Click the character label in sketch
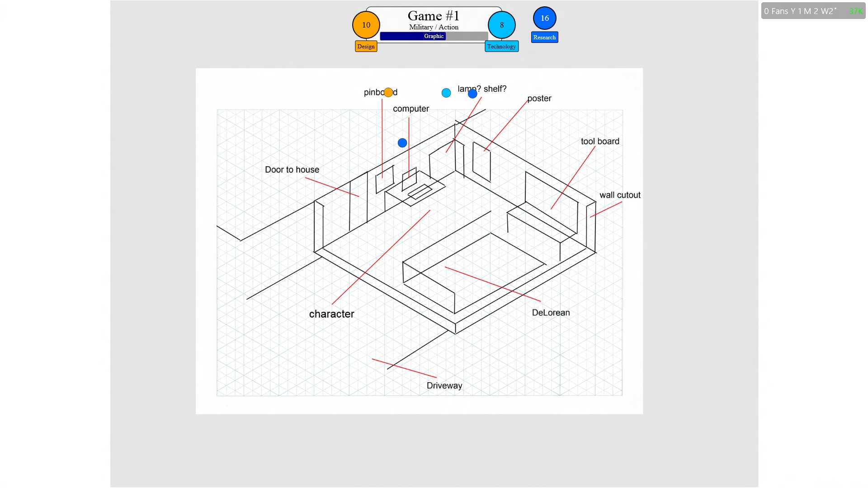Image resolution: width=868 pixels, height=488 pixels. click(x=331, y=314)
